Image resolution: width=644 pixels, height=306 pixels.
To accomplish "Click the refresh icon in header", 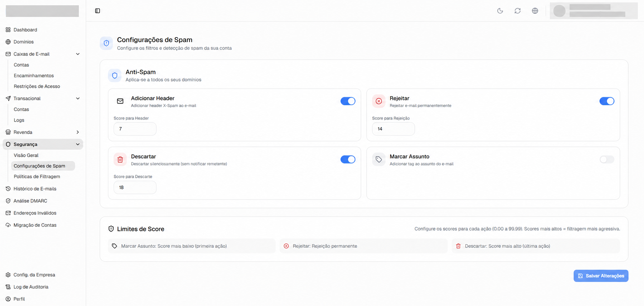I will 518,11.
